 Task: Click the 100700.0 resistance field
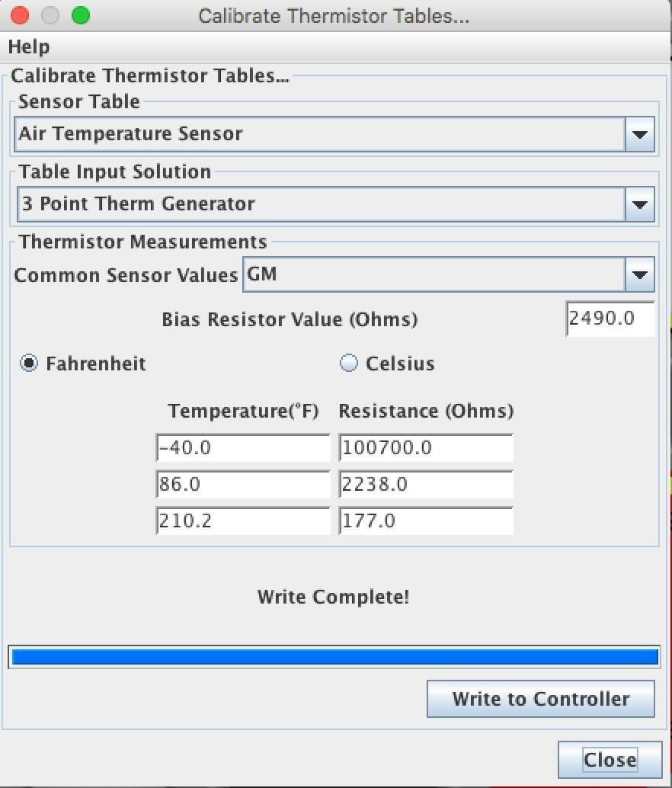[x=426, y=448]
